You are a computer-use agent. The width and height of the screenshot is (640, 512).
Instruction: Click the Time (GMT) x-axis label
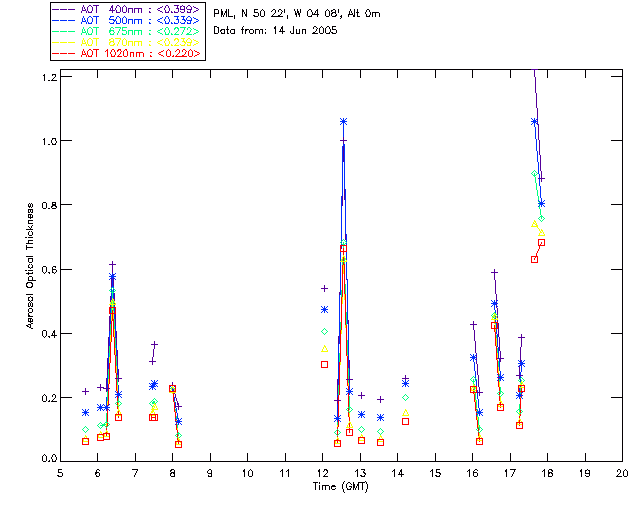[340, 487]
